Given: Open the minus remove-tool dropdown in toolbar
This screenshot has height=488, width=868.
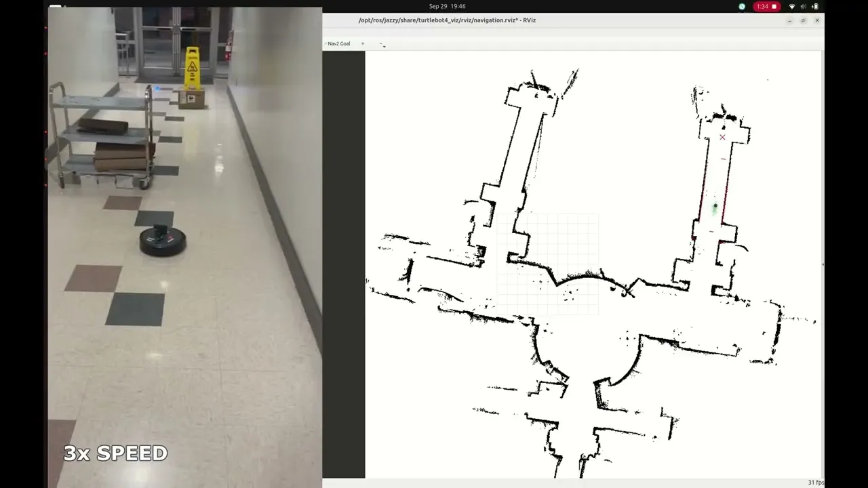Looking at the screenshot, I should (x=382, y=44).
